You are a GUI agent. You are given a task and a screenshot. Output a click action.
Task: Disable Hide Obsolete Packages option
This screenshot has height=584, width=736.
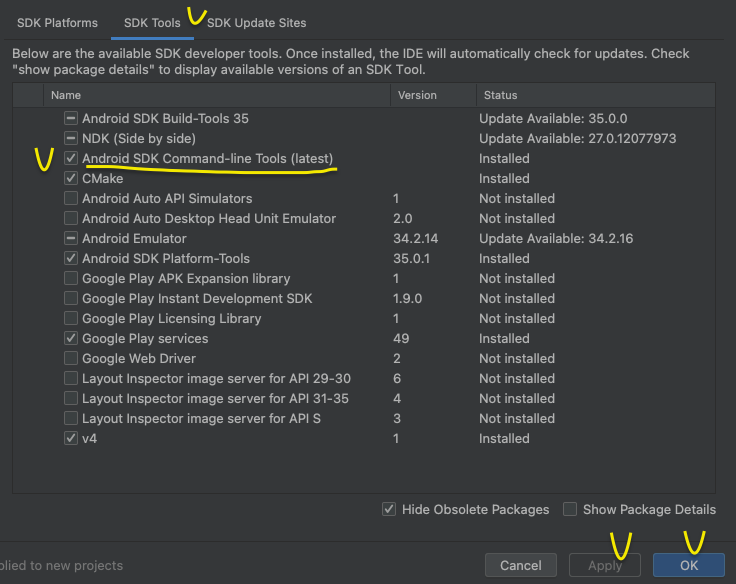(x=389, y=509)
